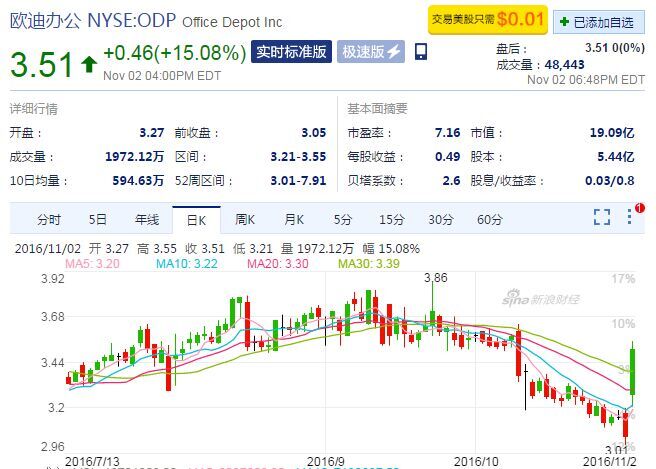Open the 月K chart tab
Viewport: 656px width, 469px height.
(x=294, y=219)
